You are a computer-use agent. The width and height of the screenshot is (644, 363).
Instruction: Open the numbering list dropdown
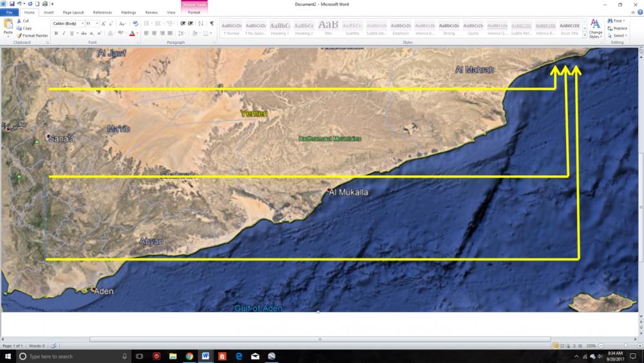(x=162, y=23)
